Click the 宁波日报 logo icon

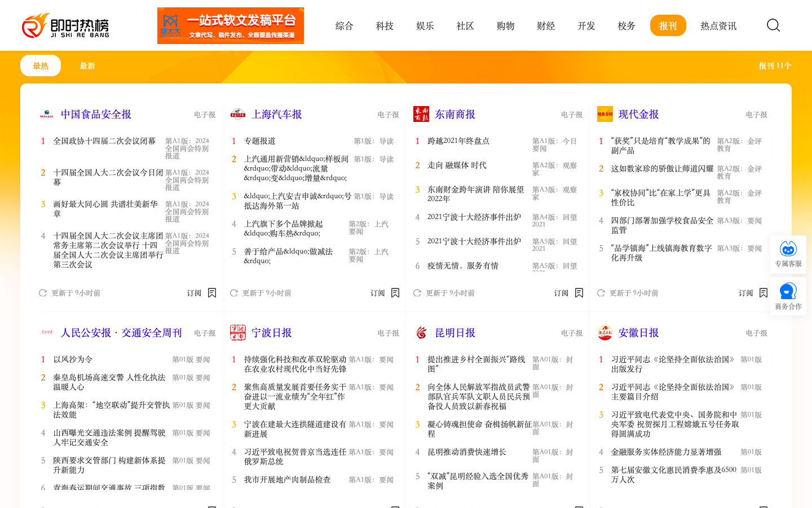coord(238,332)
